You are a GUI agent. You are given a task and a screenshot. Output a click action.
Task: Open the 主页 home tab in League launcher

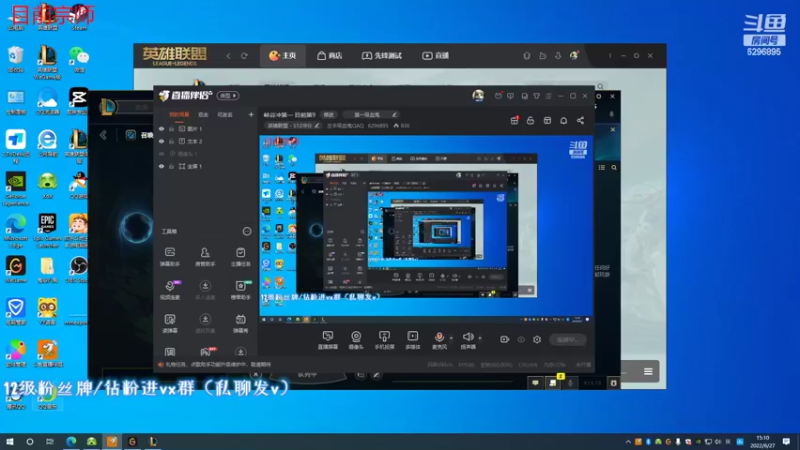pyautogui.click(x=283, y=56)
